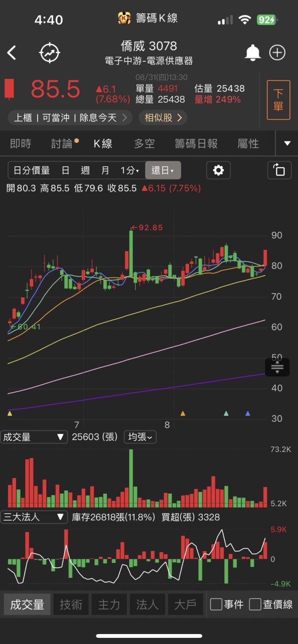Tap the 25603 (張) volume value
Viewport: 298px width, 644px height.
pos(95,437)
